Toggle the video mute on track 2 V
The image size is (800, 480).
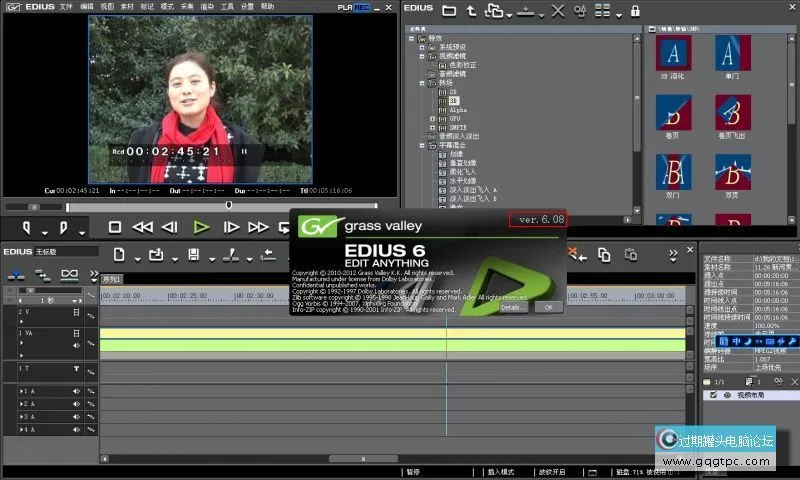coord(77,312)
